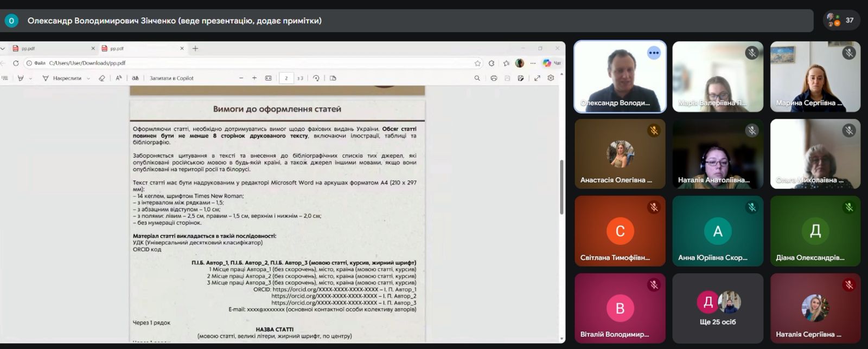Toggle mic icon on Віталій Володимирович tile
The image size is (868, 349).
pos(654,285)
